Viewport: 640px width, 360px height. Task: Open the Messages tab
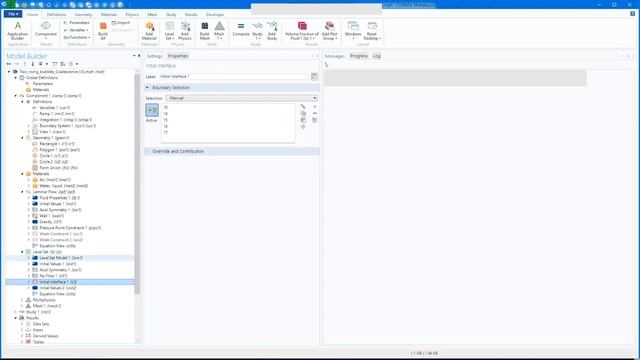(x=335, y=56)
